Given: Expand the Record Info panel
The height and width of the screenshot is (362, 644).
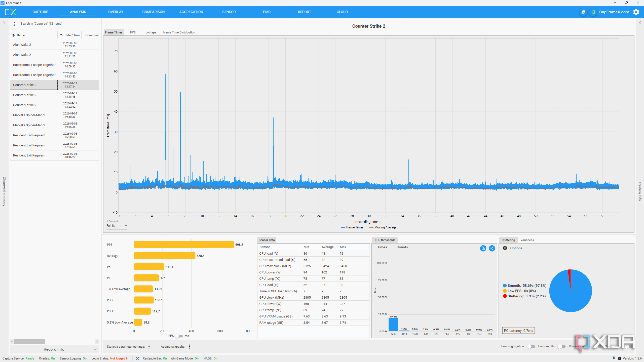Looking at the screenshot, I should tap(54, 349).
